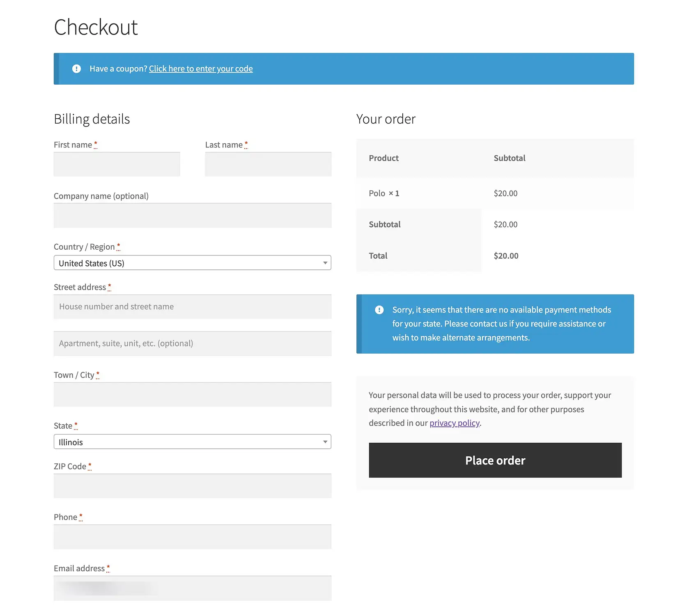Image resolution: width=684 pixels, height=616 pixels.
Task: Click the coupon notice info icon
Action: [76, 69]
